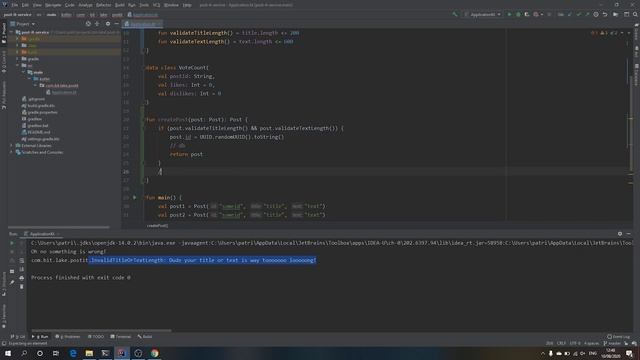
Task: Select the Application.kt editor tab
Action: tap(143, 24)
